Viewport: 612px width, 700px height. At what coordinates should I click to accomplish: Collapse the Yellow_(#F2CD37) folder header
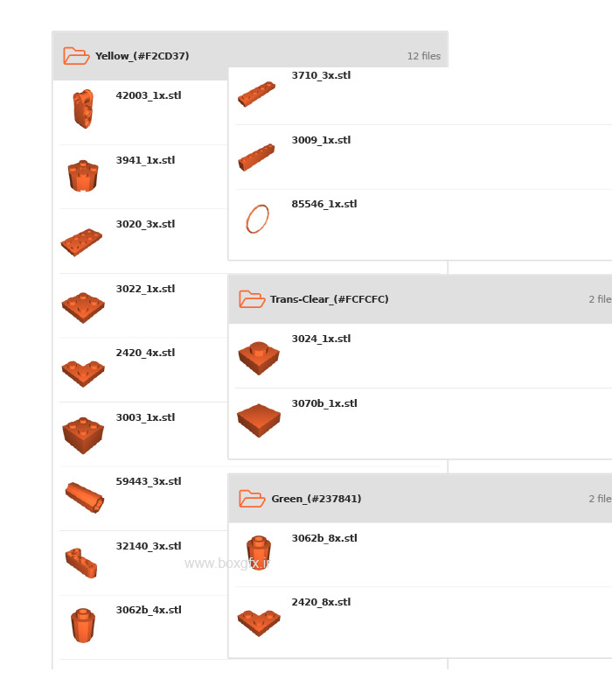pyautogui.click(x=245, y=56)
